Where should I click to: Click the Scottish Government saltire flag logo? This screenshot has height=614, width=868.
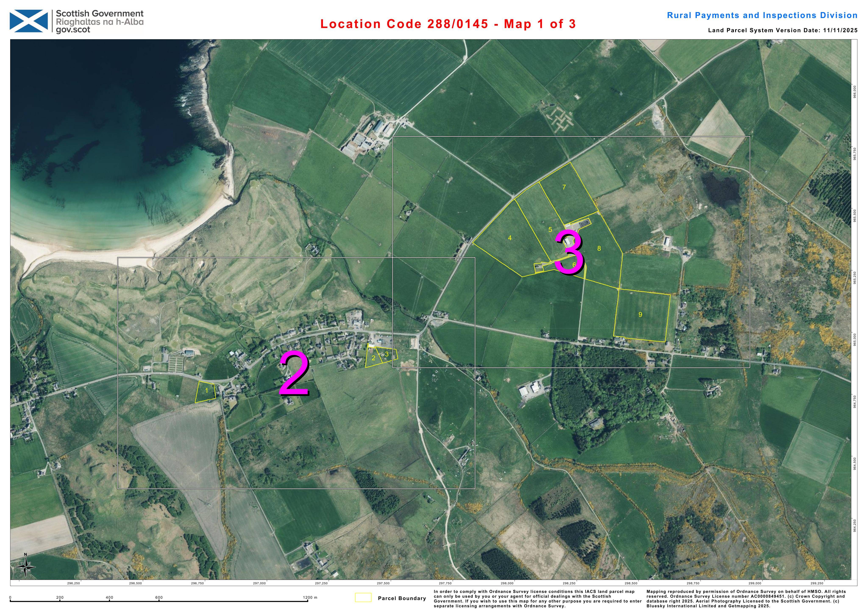29,21
